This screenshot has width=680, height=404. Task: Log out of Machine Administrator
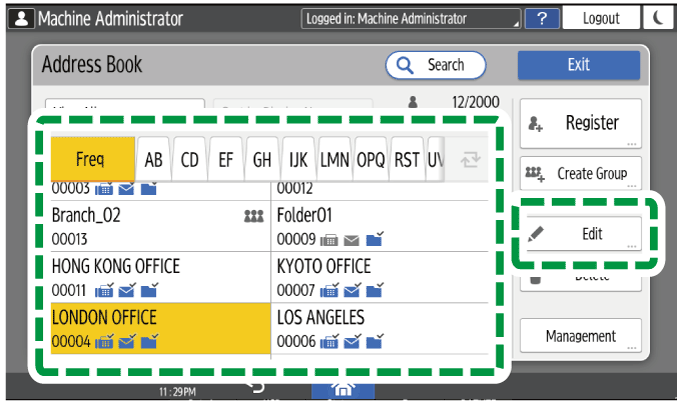click(601, 18)
